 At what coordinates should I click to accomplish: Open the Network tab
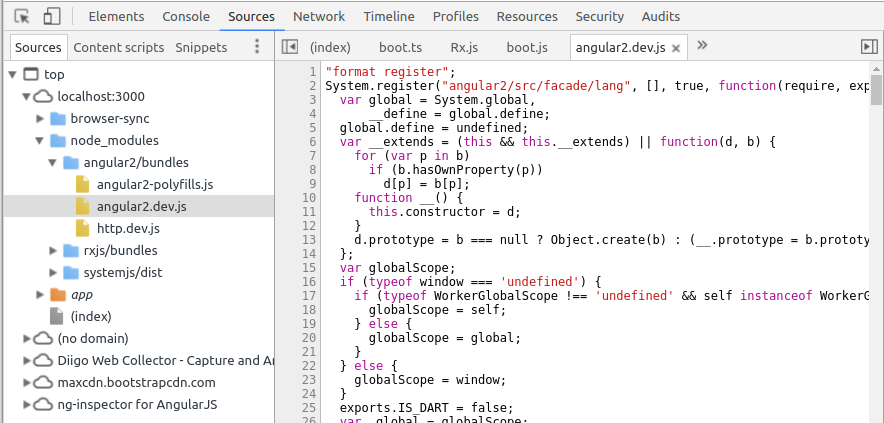pyautogui.click(x=319, y=17)
